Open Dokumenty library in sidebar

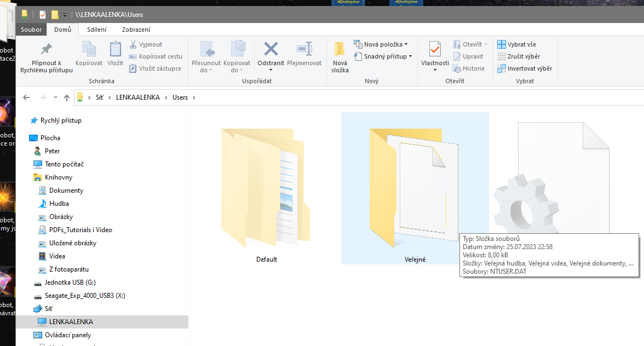coord(66,191)
